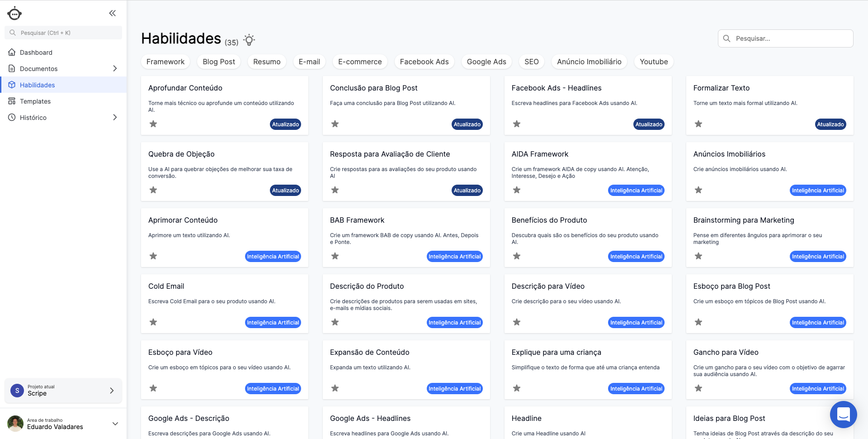Favorite the Cold Email skill
Screen dimensions: 868x439
tap(153, 322)
